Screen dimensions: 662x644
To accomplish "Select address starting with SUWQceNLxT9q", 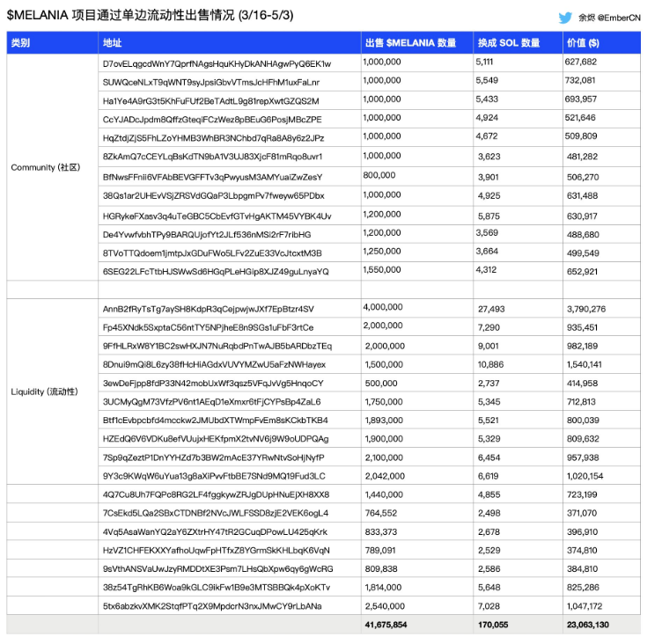I will (211, 83).
